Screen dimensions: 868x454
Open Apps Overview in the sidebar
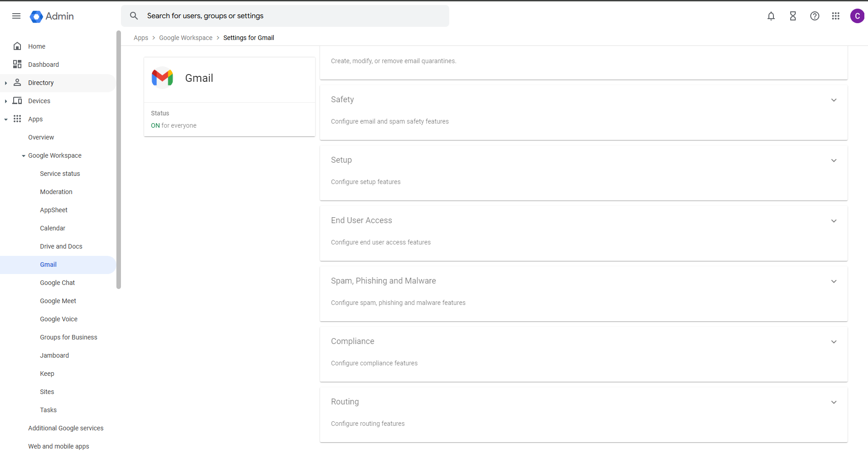[x=41, y=137]
